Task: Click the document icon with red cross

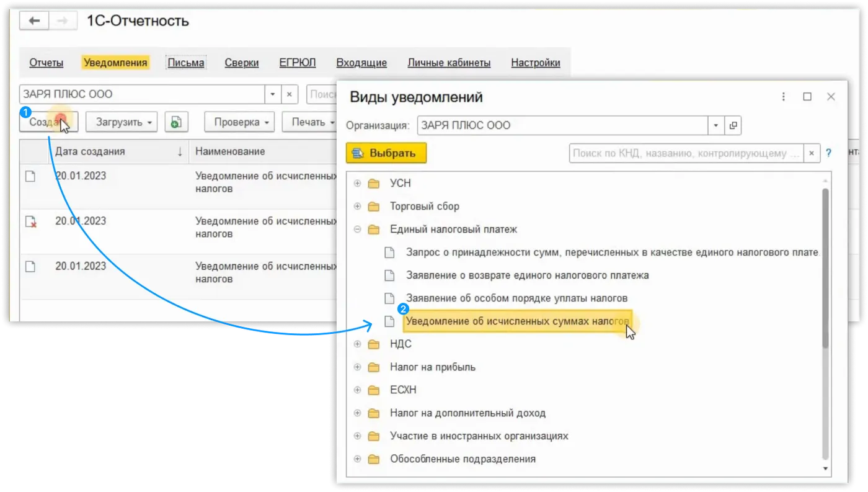Action: (x=30, y=221)
